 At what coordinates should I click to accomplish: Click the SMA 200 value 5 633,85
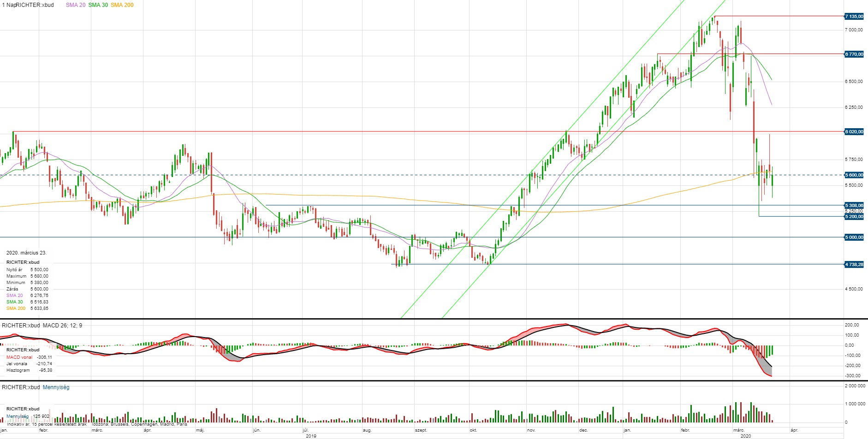39,308
